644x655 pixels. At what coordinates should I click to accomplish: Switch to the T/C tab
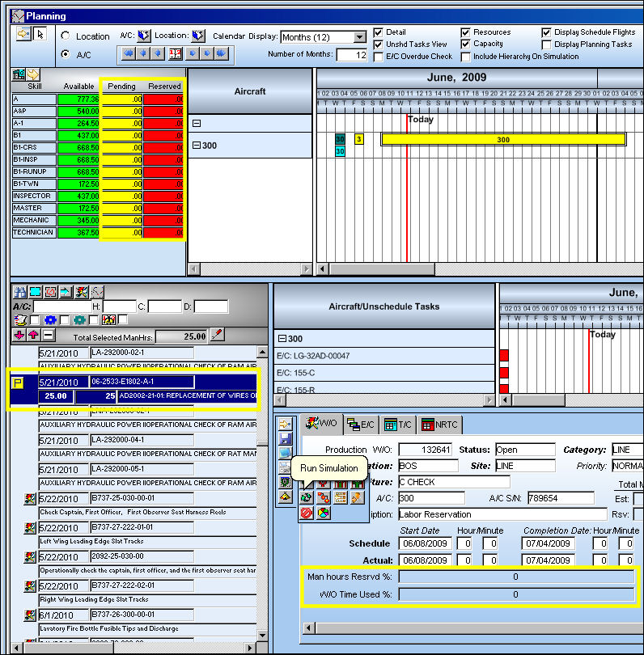click(398, 425)
